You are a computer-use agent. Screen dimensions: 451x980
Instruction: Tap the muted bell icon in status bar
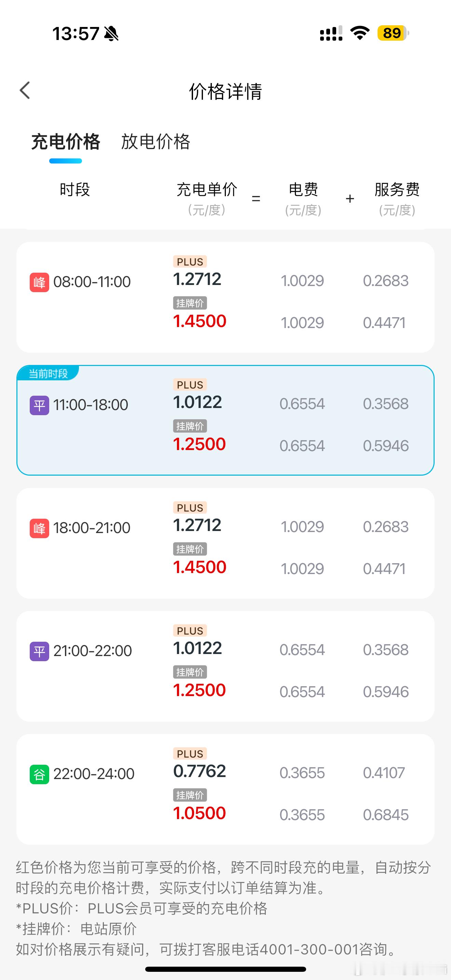(x=111, y=33)
